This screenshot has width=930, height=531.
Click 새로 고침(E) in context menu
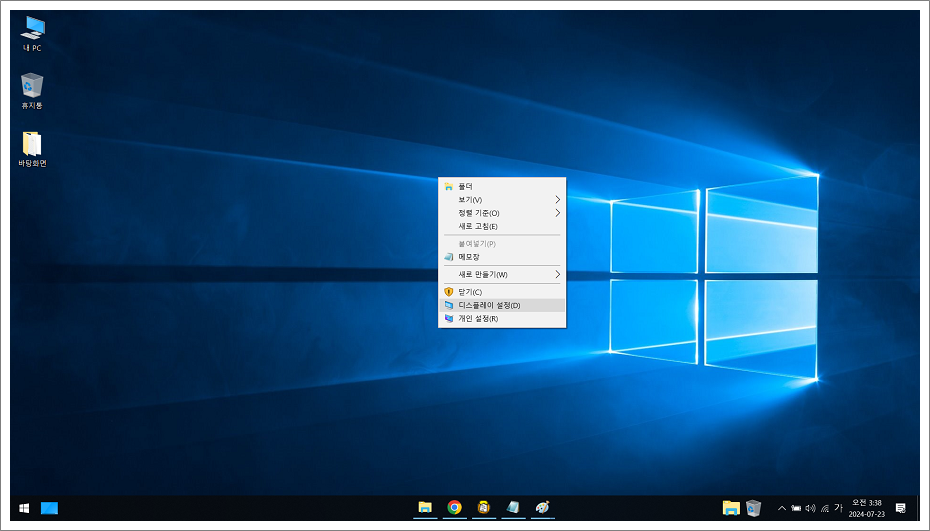[502, 226]
